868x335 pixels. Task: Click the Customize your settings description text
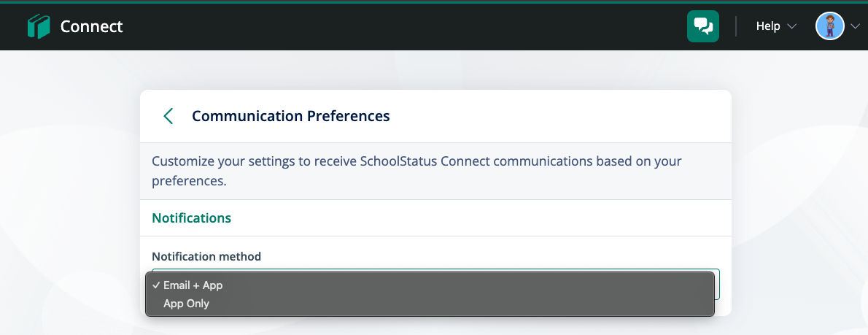416,171
